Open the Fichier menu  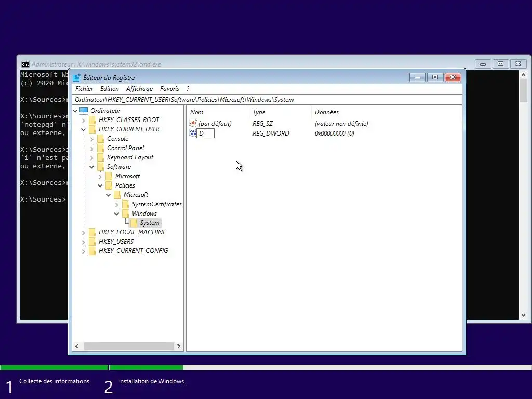click(x=84, y=89)
